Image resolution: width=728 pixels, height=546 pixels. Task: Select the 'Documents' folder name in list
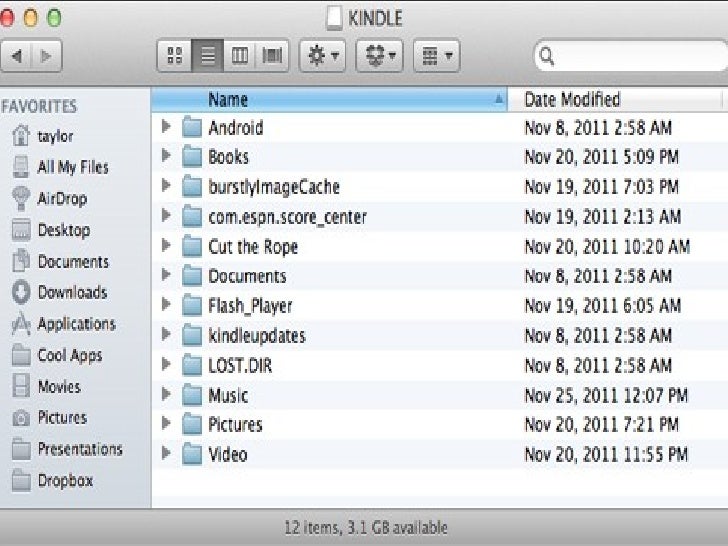(x=247, y=276)
